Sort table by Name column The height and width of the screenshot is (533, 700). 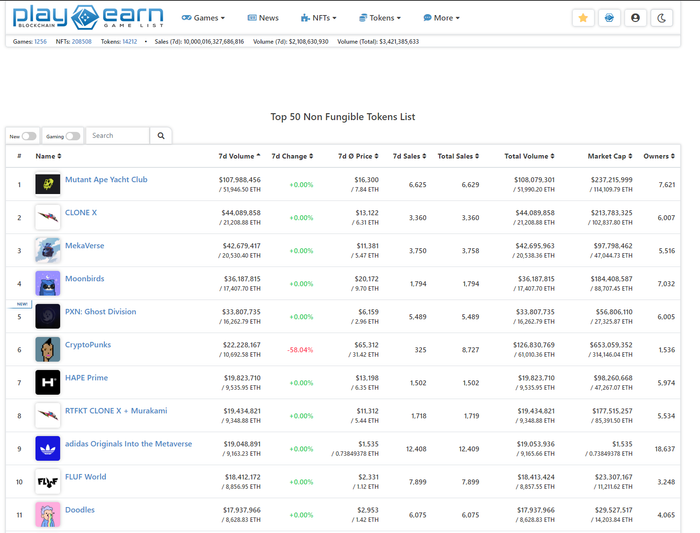tap(48, 156)
